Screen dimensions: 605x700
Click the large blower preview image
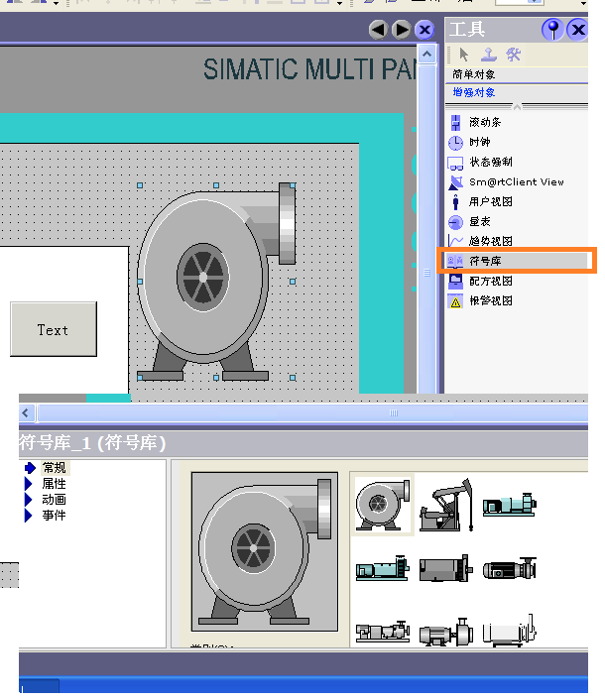265,552
